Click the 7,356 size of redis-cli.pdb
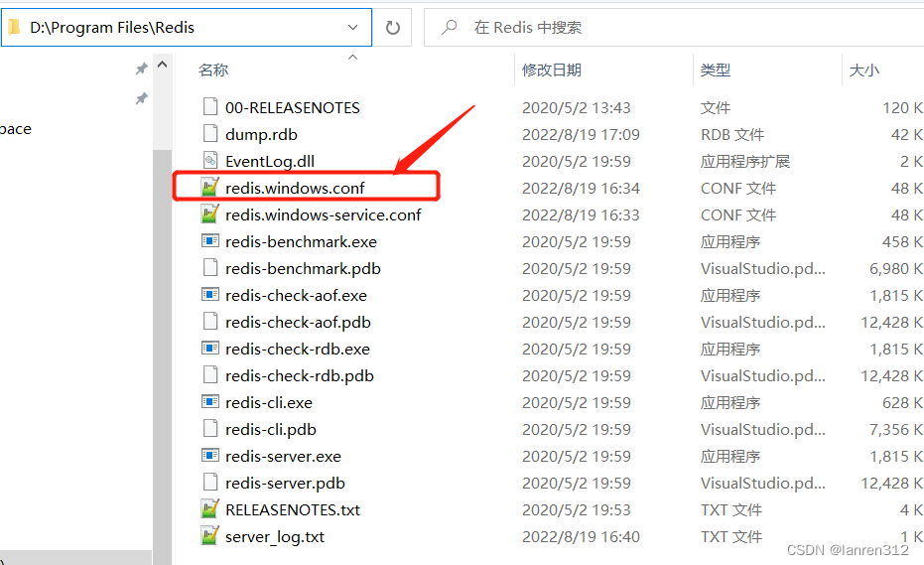The width and height of the screenshot is (924, 565). (x=895, y=429)
